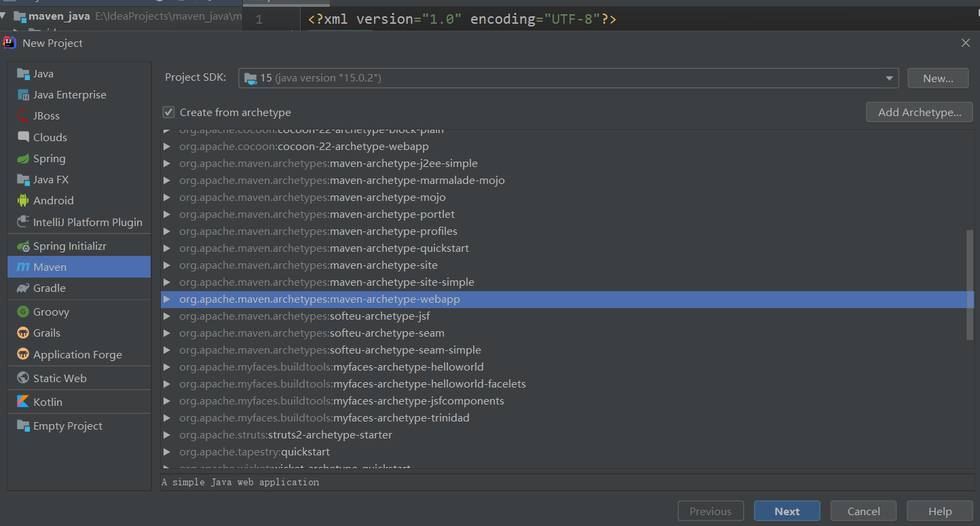Click 'A simple Java web application' description
980x526 pixels.
tap(240, 482)
